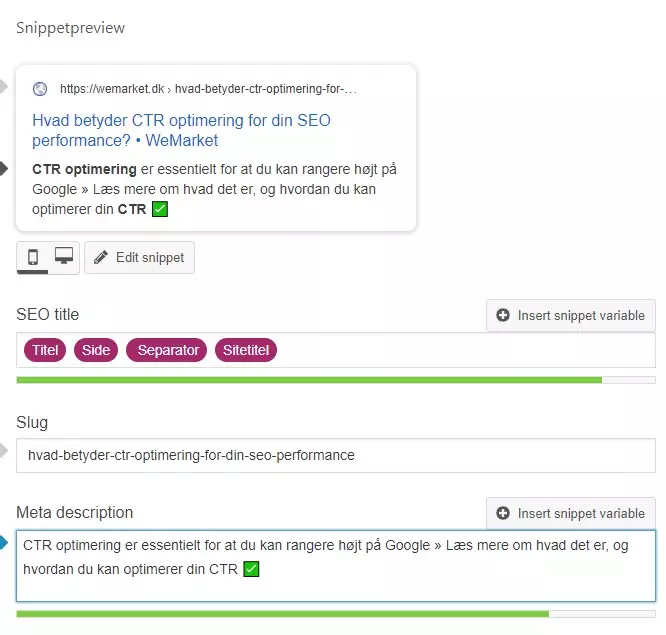This screenshot has width=666, height=635.
Task: Click plus icon beside Meta description variable button
Action: [x=503, y=513]
